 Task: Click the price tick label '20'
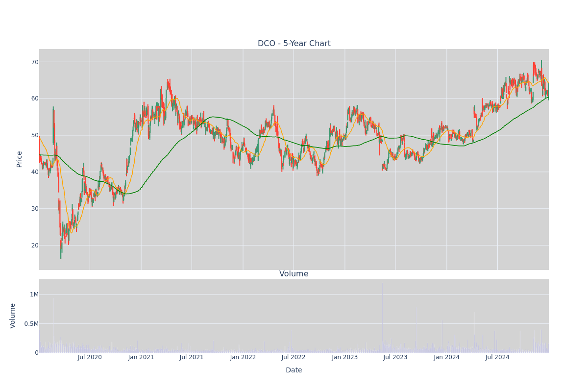click(x=35, y=245)
